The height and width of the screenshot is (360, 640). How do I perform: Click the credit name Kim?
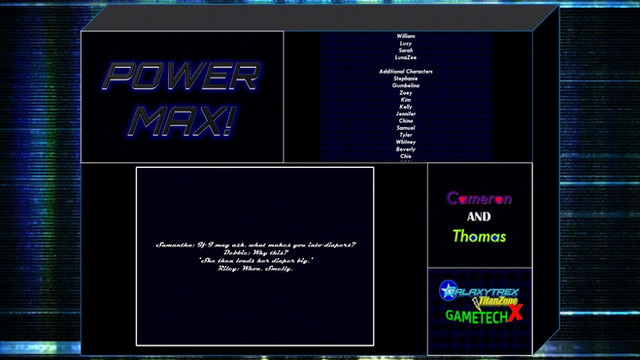pyautogui.click(x=406, y=100)
